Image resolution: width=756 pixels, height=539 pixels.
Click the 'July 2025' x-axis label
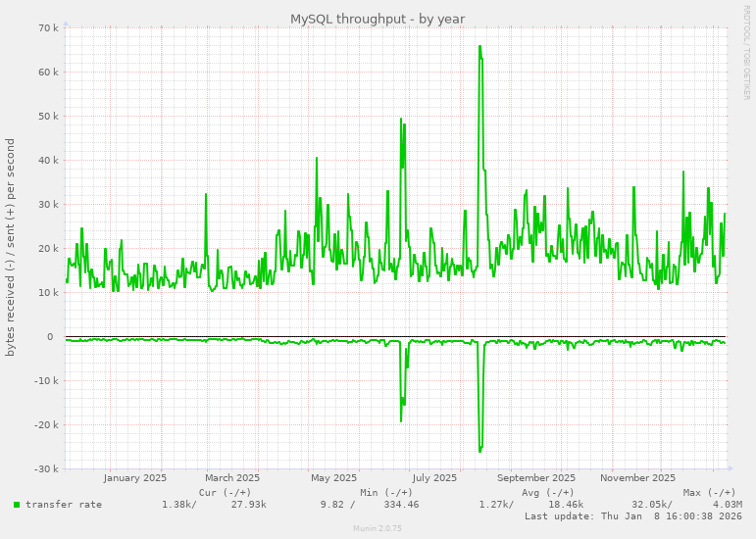[434, 478]
